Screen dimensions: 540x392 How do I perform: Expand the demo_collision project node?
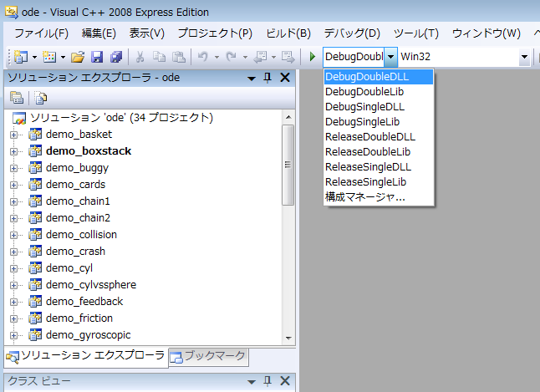[13, 235]
